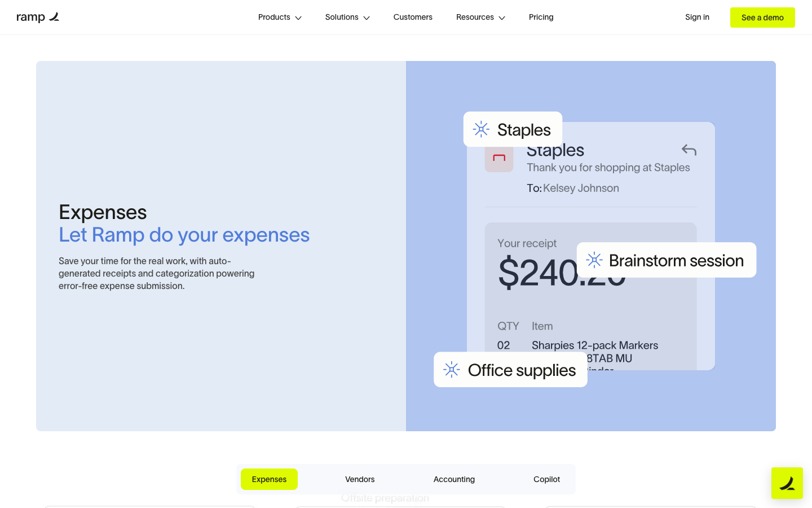Open the Resources dropdown menu

click(x=480, y=17)
